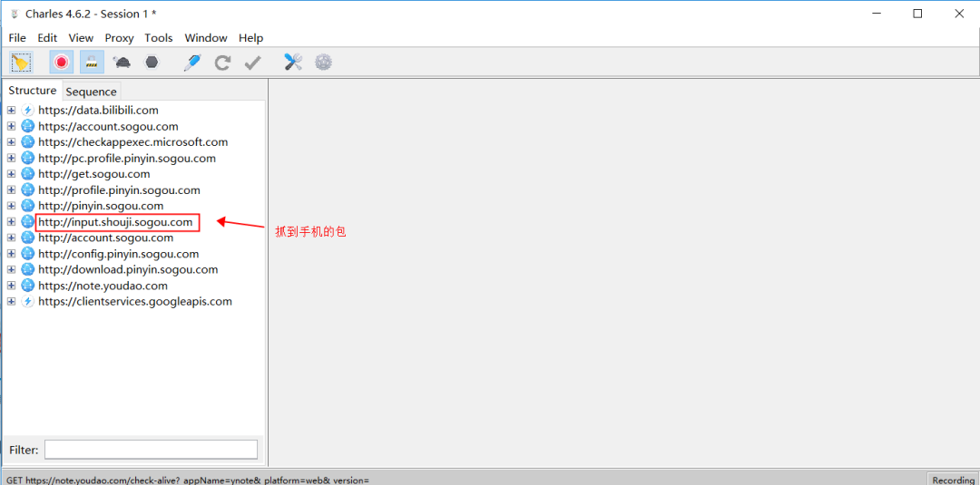Click the compose pen icon

pos(192,63)
